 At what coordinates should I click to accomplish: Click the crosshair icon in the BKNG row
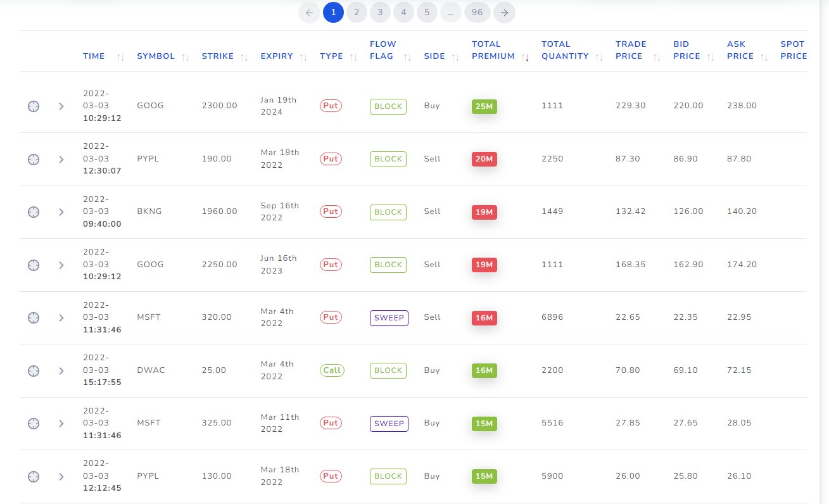click(34, 212)
